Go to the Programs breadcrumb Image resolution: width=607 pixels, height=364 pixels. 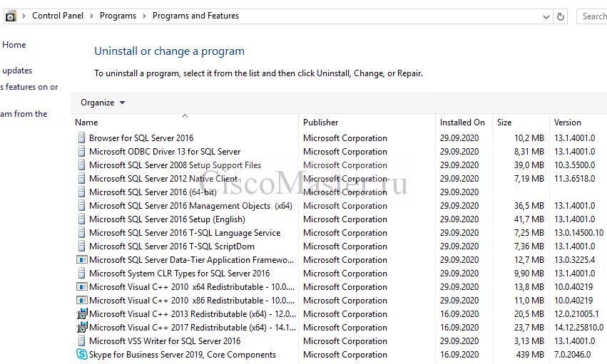[118, 16]
